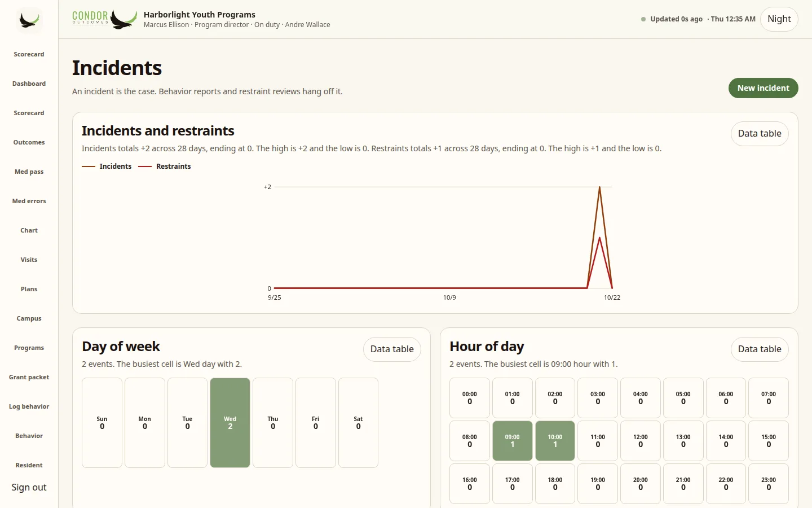Toggle the Night theme button
Image resolution: width=812 pixels, height=508 pixels.
coord(779,19)
